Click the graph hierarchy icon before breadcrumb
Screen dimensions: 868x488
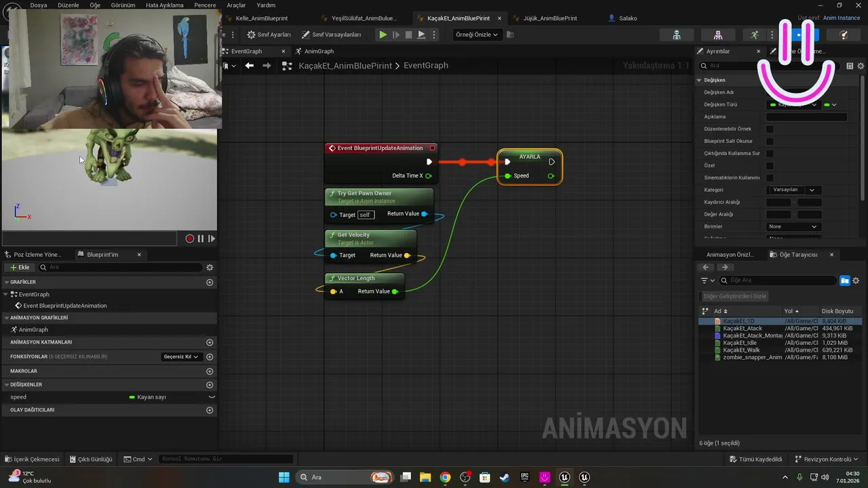pos(287,66)
